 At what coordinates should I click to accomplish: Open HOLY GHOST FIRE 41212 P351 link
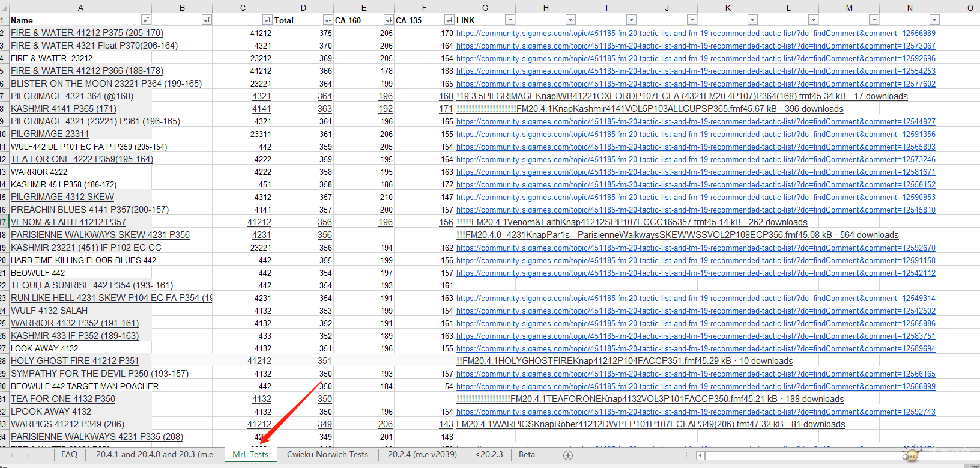click(74, 361)
